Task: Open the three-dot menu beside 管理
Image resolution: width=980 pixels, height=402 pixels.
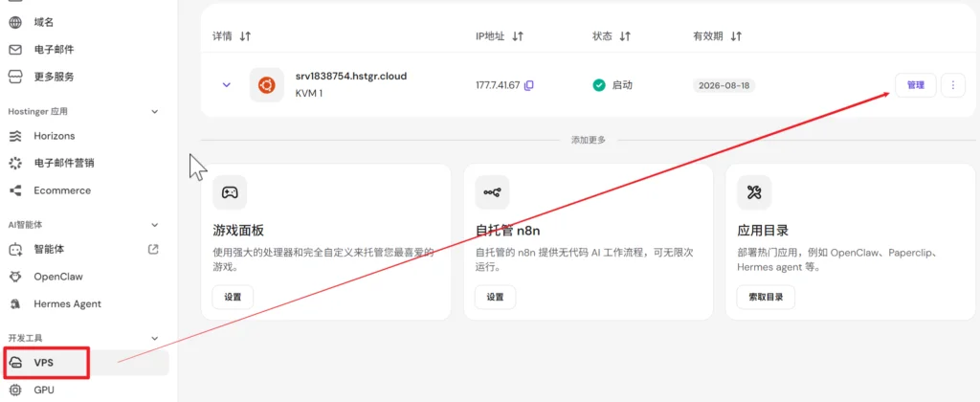Action: coord(952,85)
